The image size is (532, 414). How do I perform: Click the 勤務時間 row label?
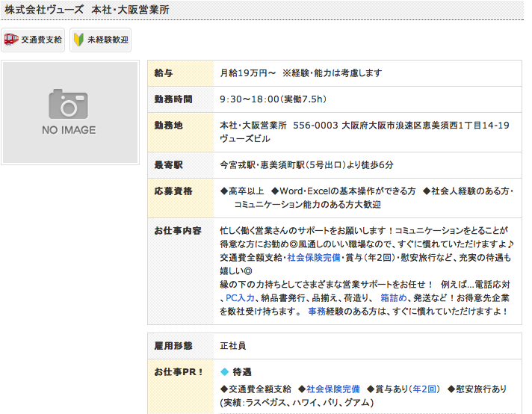click(x=173, y=99)
